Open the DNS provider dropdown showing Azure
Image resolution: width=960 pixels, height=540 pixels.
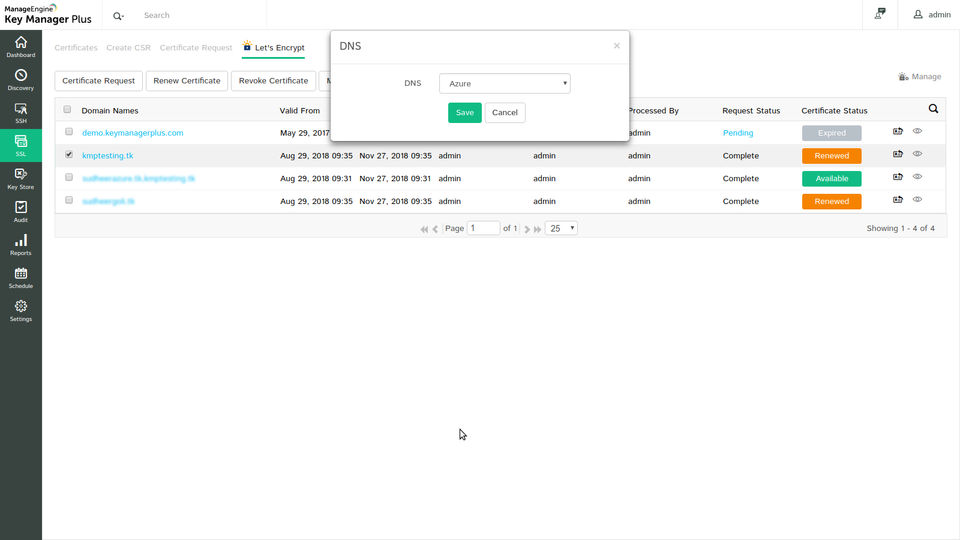[x=504, y=83]
